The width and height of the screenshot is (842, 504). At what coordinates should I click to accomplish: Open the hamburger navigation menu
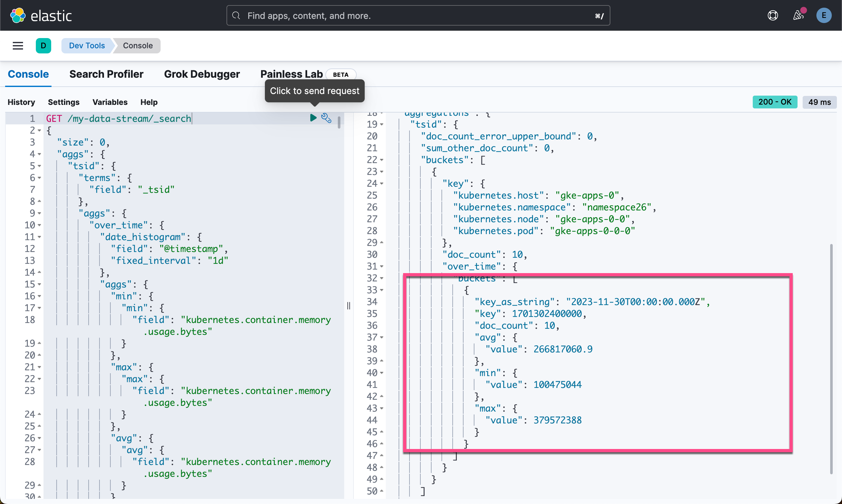tap(18, 45)
